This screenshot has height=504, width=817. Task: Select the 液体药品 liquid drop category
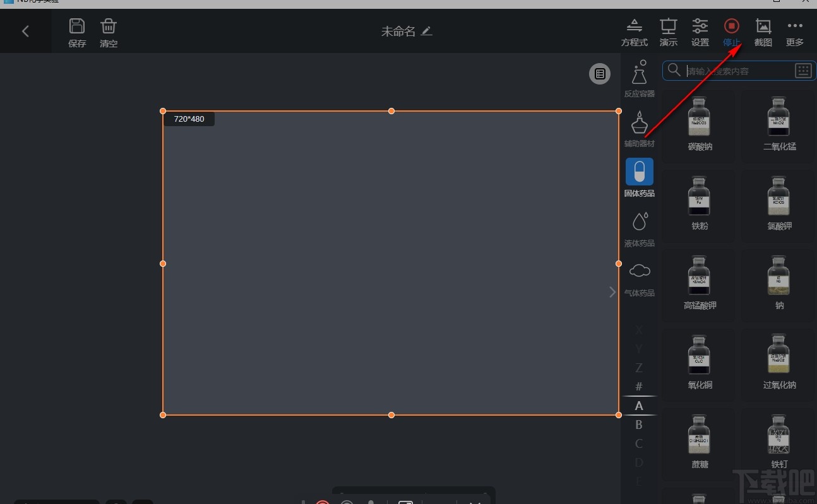(x=640, y=229)
